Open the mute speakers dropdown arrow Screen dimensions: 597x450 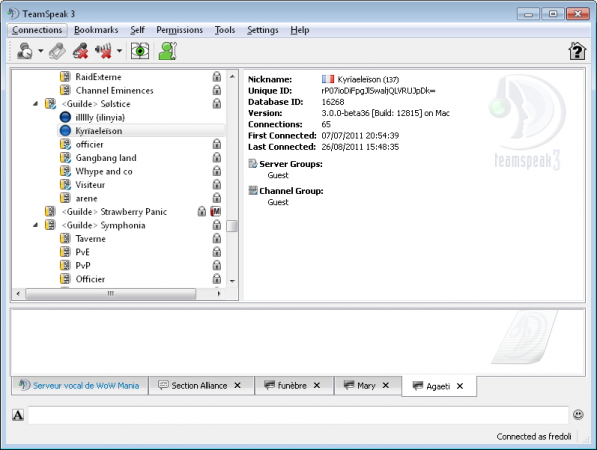click(120, 51)
